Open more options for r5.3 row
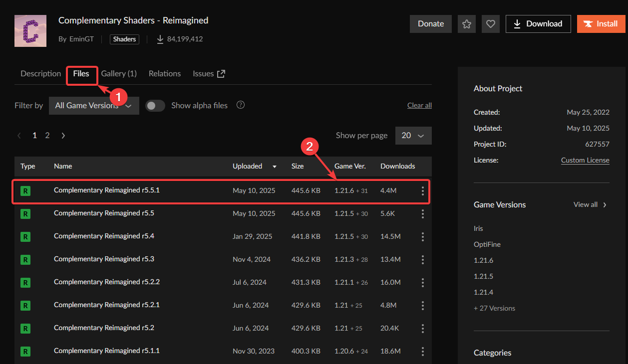Screen dimensions: 628x364 point(422,260)
